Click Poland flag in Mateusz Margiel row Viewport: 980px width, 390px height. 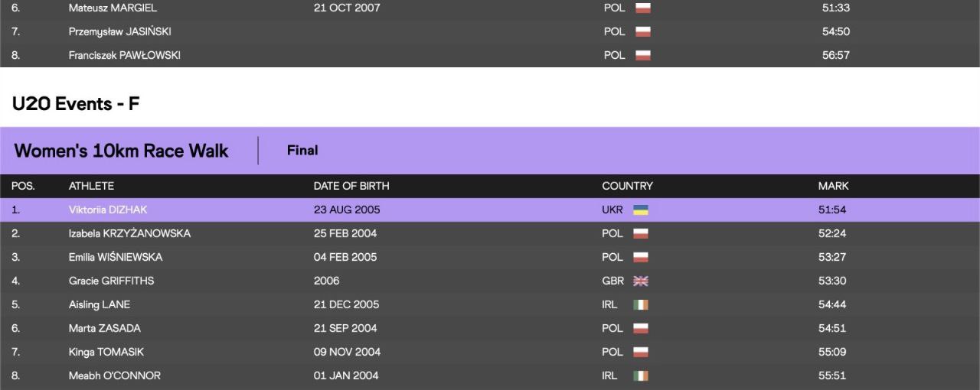[x=642, y=8]
